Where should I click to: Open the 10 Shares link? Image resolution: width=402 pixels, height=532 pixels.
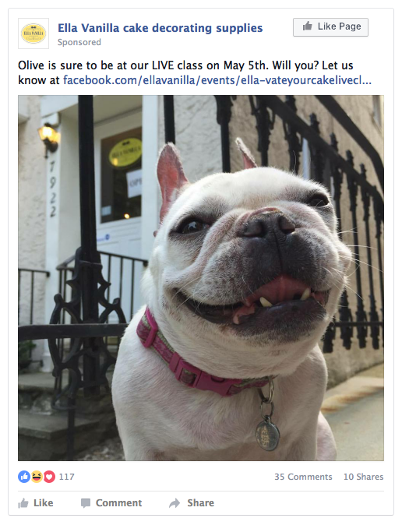[x=363, y=477]
